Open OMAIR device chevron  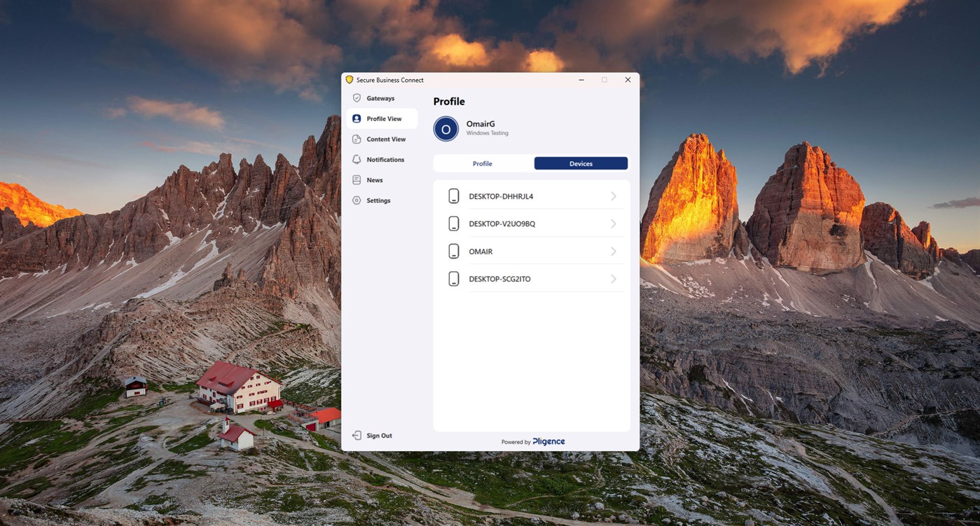[x=614, y=251]
